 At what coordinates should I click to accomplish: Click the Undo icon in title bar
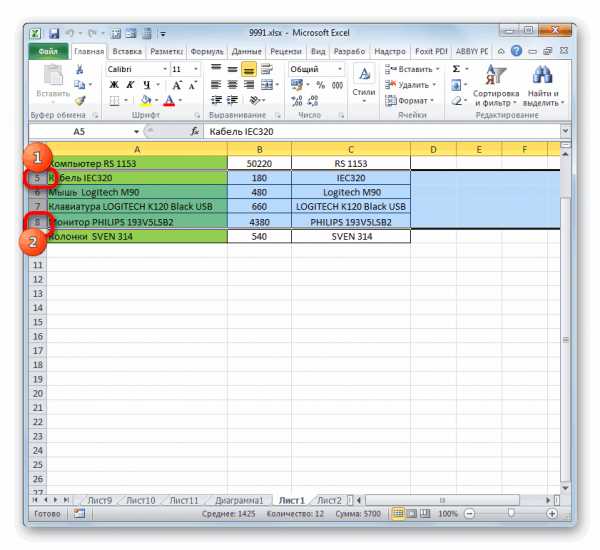(x=69, y=34)
